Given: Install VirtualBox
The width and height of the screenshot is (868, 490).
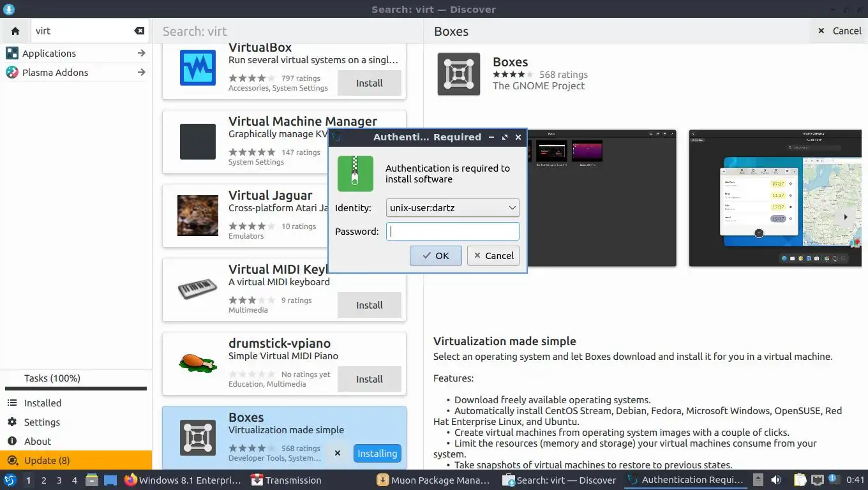Looking at the screenshot, I should 370,83.
